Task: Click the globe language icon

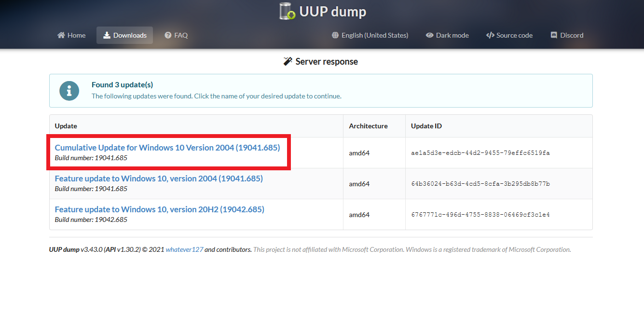Action: pyautogui.click(x=335, y=35)
